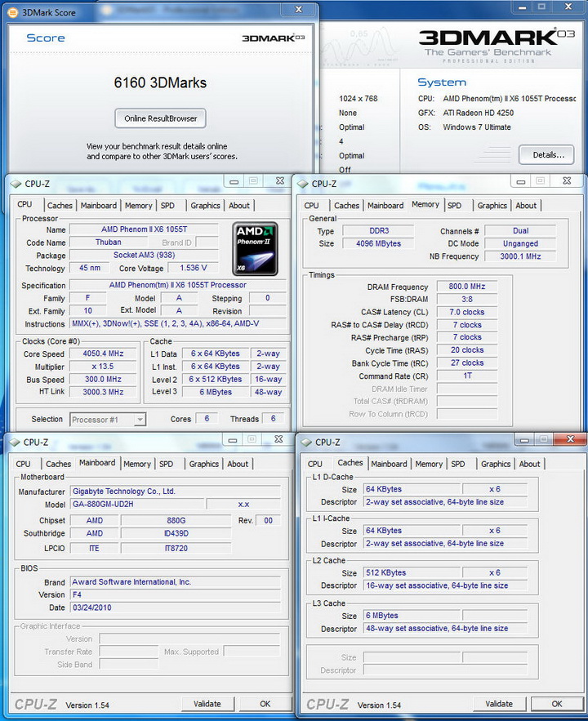Click the motherboard Model GA-880GM-UD2H field

point(137,504)
